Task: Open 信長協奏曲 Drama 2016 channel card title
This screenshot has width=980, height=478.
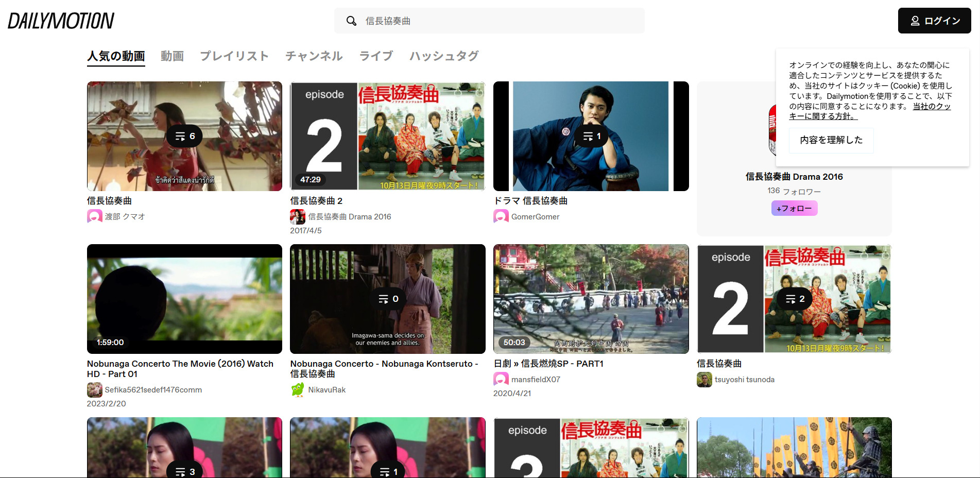Action: (794, 177)
